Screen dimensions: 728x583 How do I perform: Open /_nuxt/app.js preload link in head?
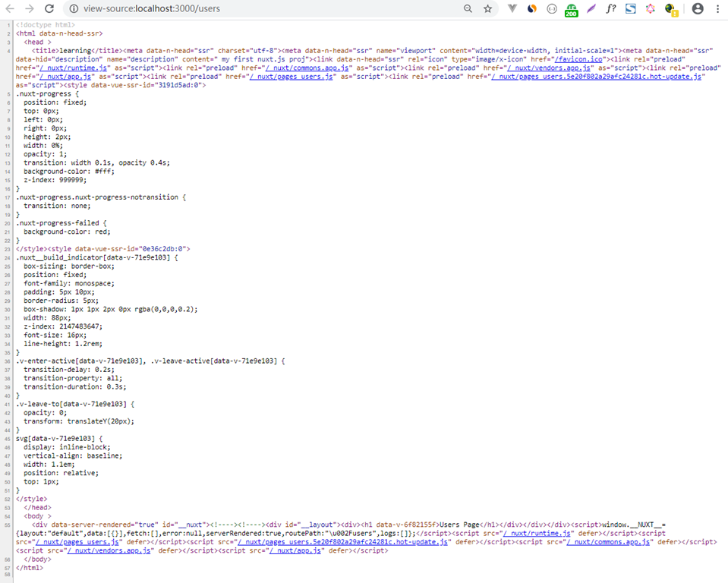click(x=66, y=77)
